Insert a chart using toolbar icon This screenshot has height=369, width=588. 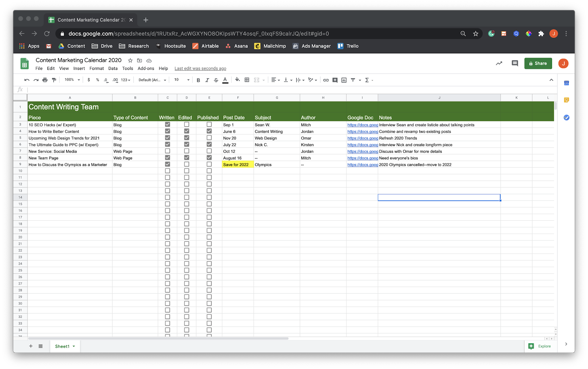[x=344, y=80]
